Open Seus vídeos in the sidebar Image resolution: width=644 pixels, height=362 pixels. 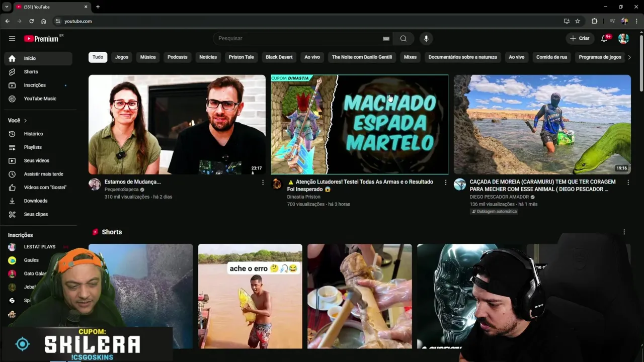coord(38,160)
